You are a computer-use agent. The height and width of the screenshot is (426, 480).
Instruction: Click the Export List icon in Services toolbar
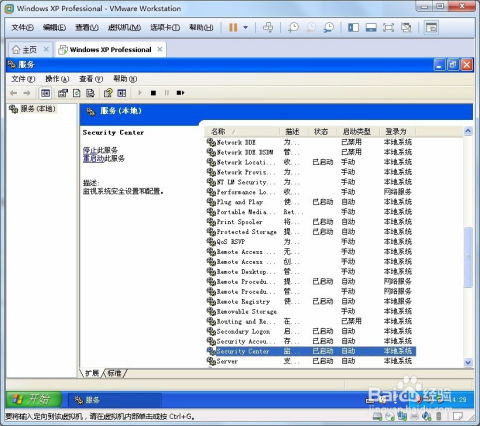(x=90, y=93)
